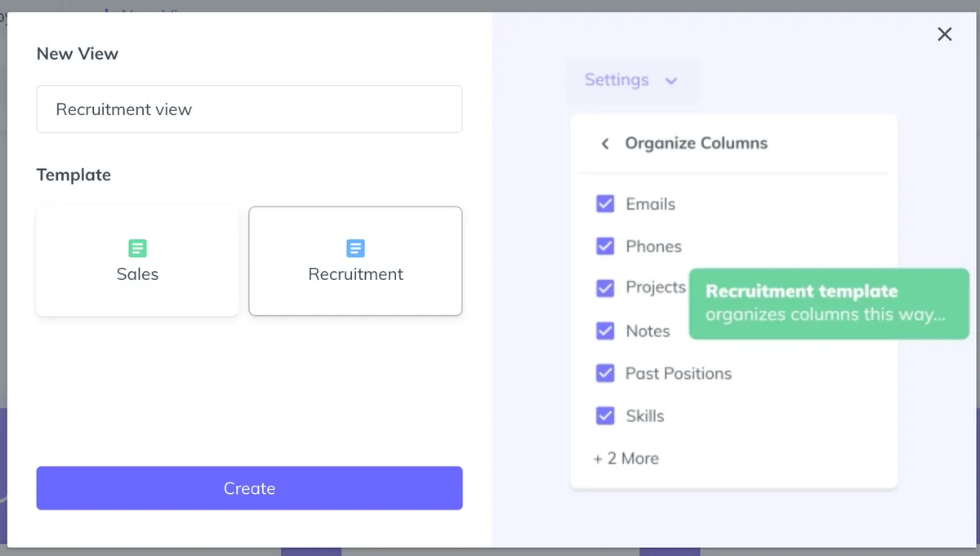Close the New View dialog
Viewport: 980px width, 556px height.
pos(945,34)
